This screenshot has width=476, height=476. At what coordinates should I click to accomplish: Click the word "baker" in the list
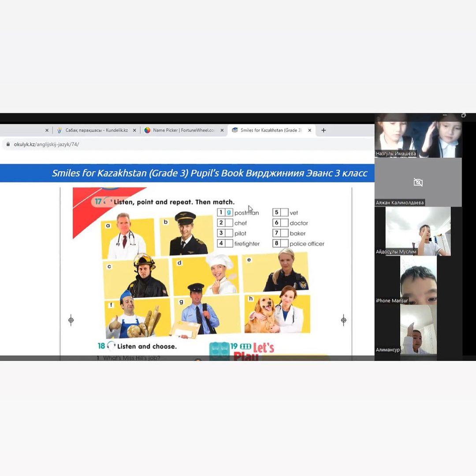[297, 234]
